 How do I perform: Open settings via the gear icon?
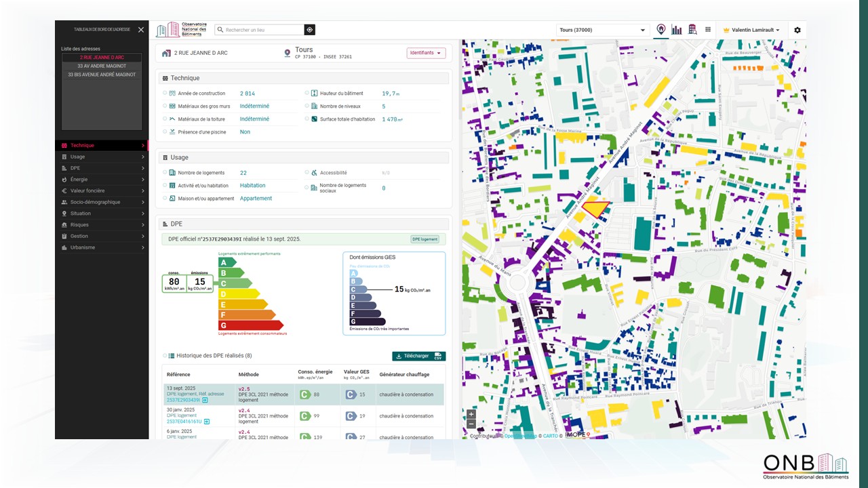(797, 30)
